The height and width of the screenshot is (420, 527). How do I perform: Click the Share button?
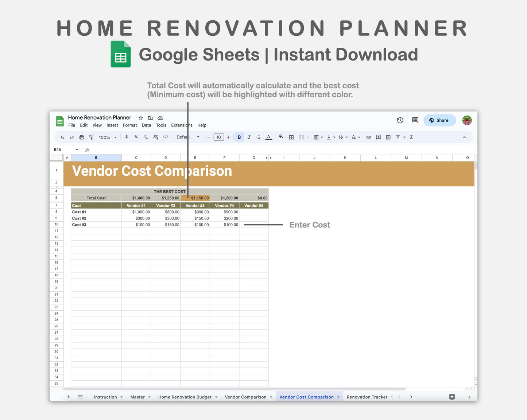439,120
